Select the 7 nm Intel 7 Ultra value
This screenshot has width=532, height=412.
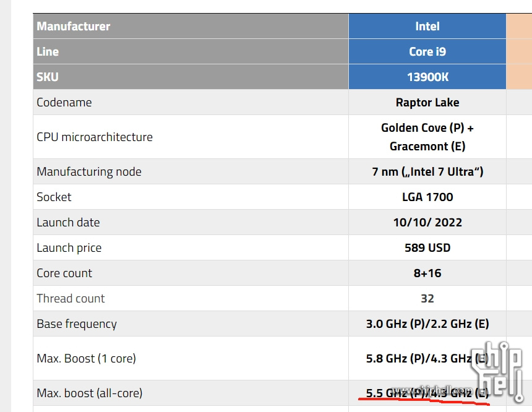(x=427, y=172)
